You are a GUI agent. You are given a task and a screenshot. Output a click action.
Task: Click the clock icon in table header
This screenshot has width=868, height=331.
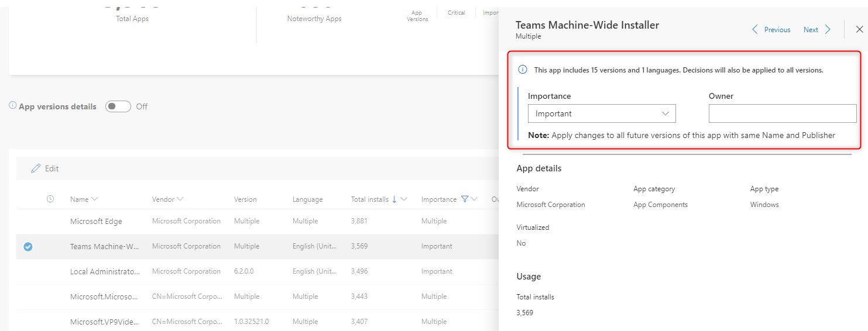coord(50,199)
